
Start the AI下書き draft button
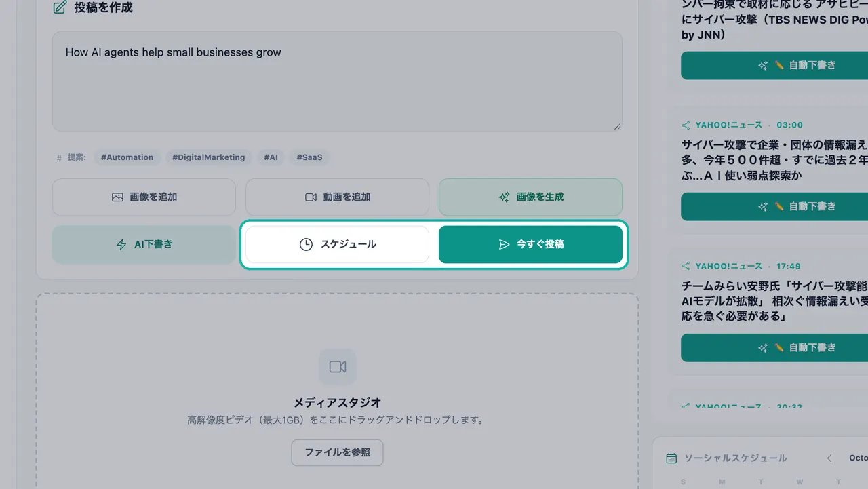point(144,244)
